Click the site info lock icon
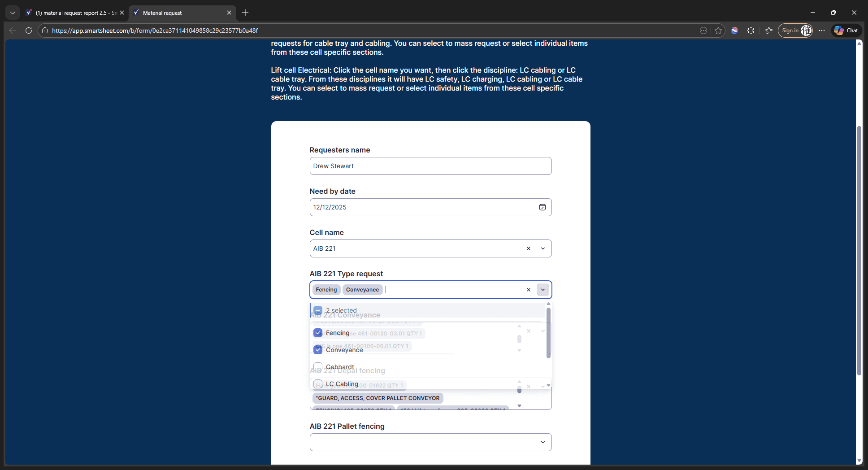The height and width of the screenshot is (470, 868). [x=45, y=30]
